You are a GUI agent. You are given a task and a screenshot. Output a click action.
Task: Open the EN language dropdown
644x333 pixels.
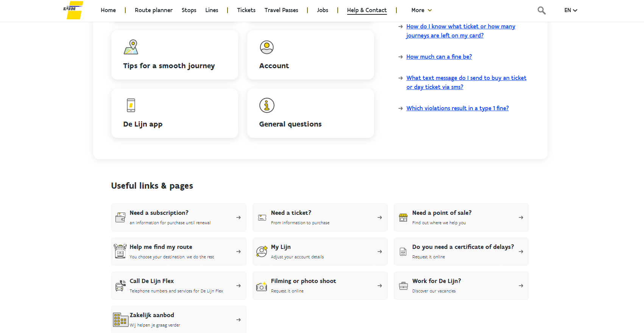[571, 10]
